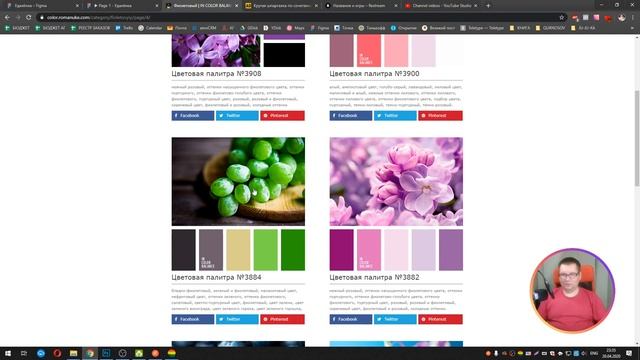Switch to the first Figma tab
Image resolution: width=640 pixels, height=360 pixels.
click(43, 6)
